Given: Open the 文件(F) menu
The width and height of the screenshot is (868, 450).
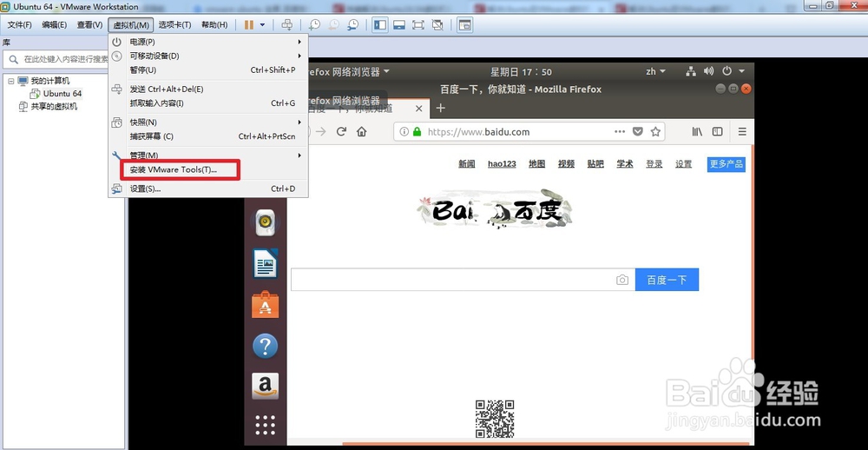Looking at the screenshot, I should (x=20, y=25).
